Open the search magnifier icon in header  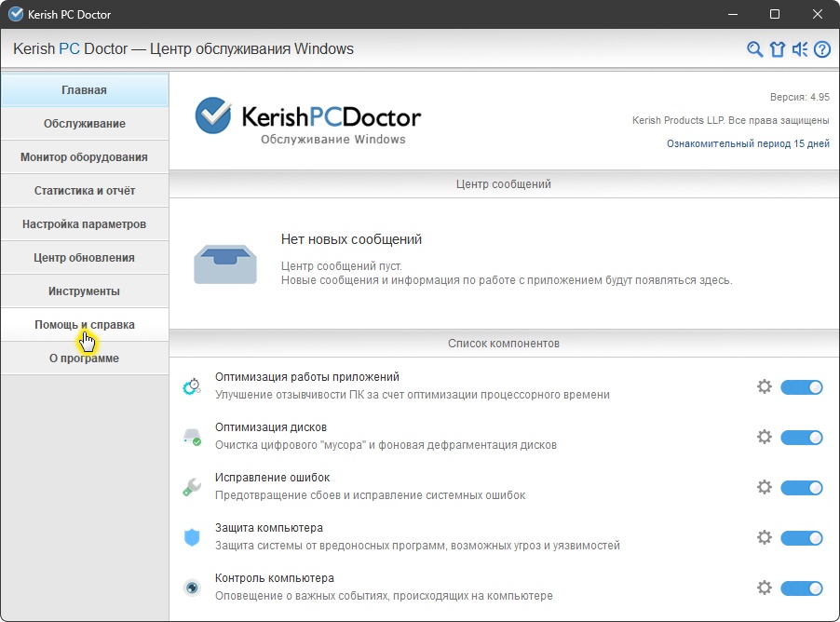755,49
